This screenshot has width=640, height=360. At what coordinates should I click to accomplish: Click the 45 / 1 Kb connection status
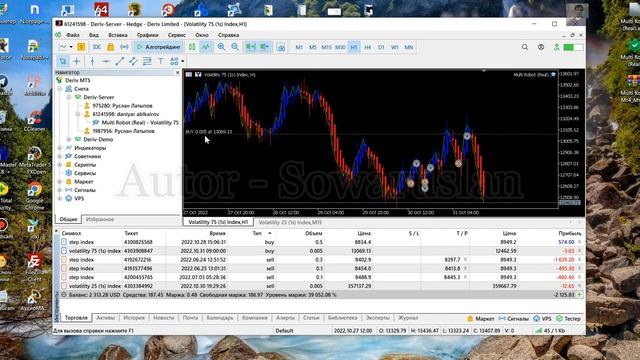[550, 331]
